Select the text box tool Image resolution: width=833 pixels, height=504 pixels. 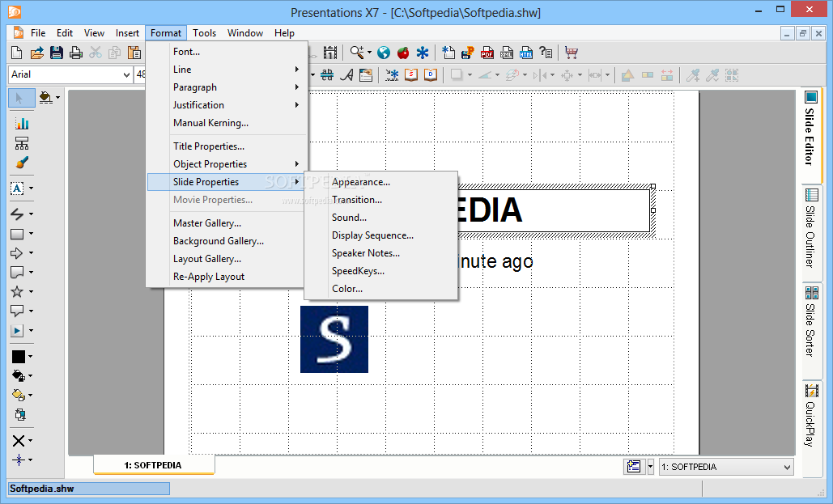17,188
